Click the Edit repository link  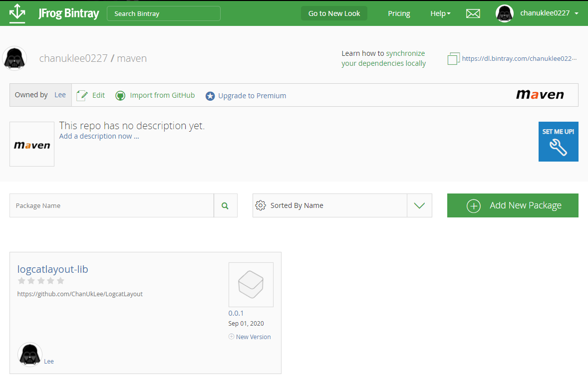(x=99, y=95)
